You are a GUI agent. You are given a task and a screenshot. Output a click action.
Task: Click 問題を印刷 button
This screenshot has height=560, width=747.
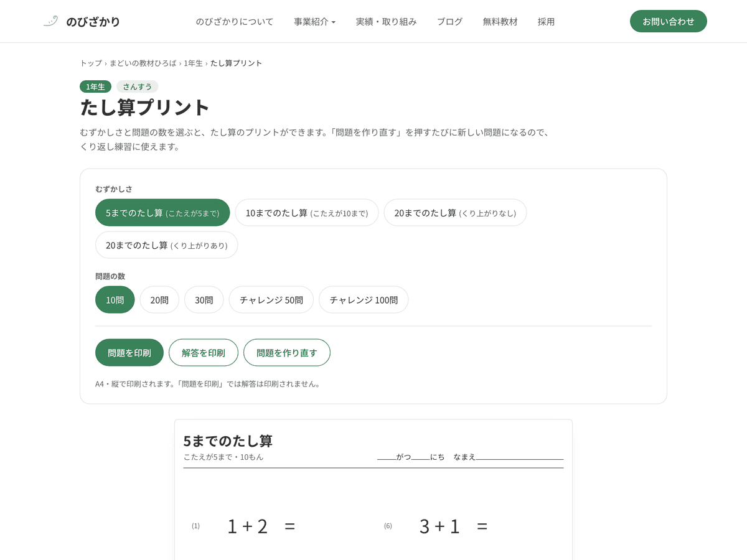coord(129,353)
